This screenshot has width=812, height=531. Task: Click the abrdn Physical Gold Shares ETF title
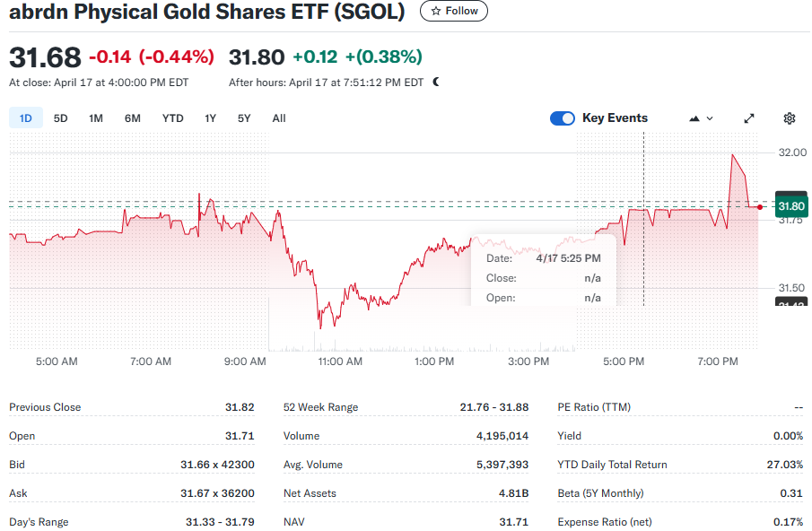[207, 12]
